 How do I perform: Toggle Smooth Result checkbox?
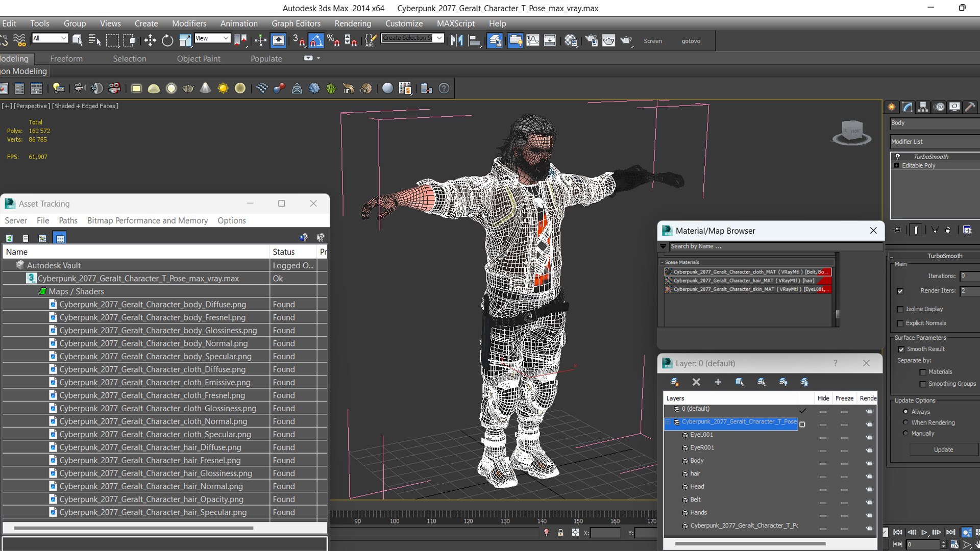(x=901, y=349)
